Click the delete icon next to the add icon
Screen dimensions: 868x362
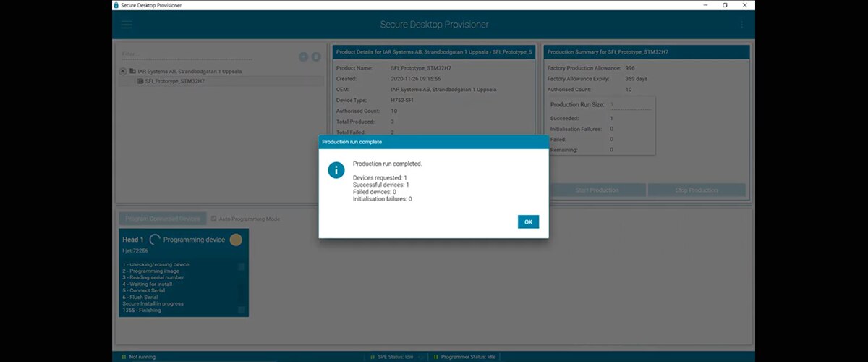point(316,56)
